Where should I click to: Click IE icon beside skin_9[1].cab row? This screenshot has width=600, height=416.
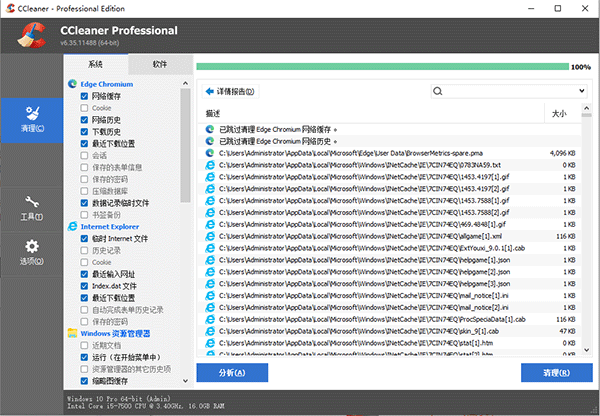pyautogui.click(x=210, y=331)
